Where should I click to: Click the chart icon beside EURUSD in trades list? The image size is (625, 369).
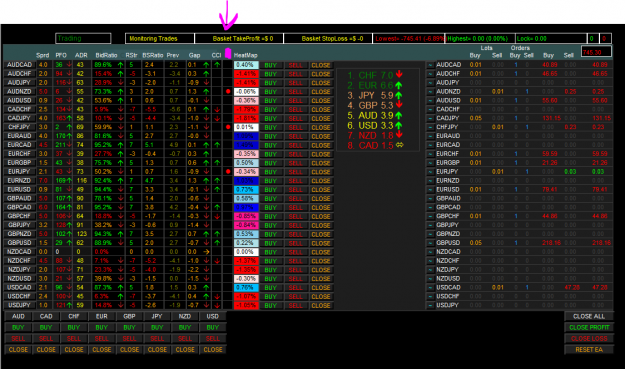coord(430,190)
